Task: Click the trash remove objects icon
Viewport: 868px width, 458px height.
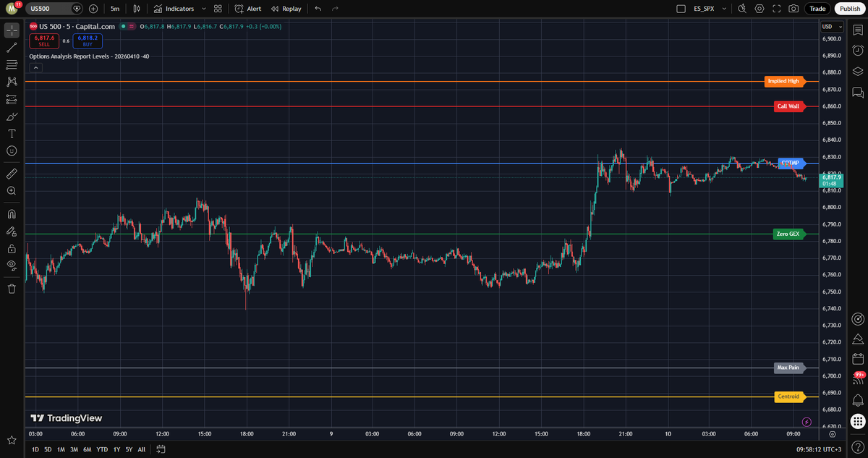Action: click(x=12, y=289)
